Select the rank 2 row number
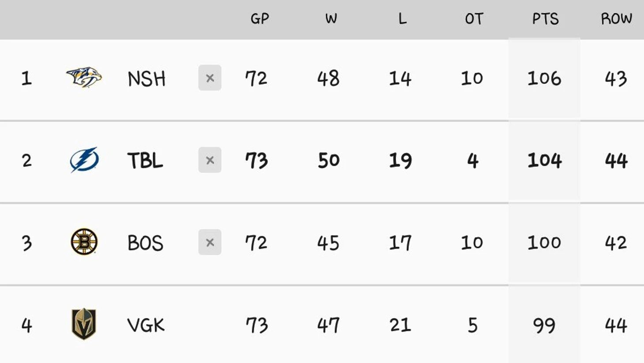 [27, 160]
